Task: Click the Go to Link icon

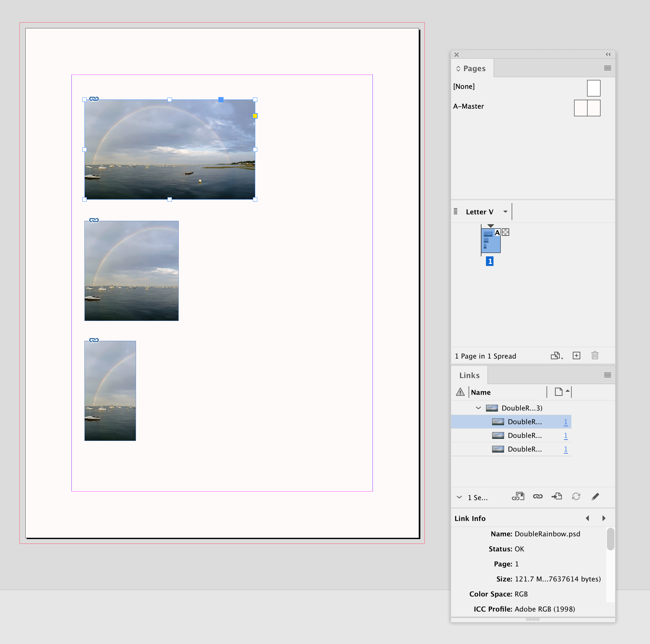Action: 557,496
